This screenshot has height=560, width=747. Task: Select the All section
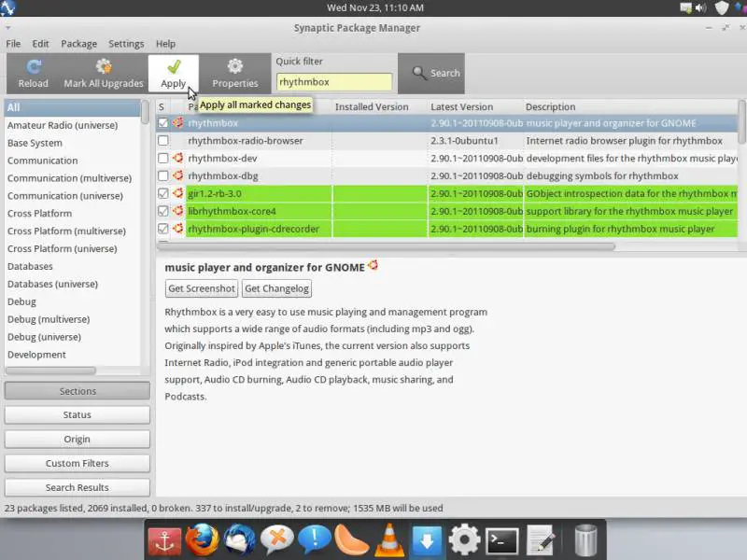click(73, 107)
